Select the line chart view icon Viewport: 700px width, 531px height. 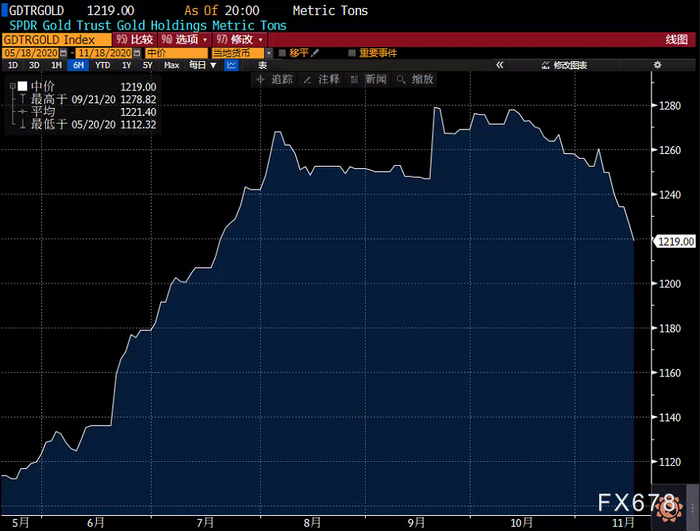pos(231,65)
